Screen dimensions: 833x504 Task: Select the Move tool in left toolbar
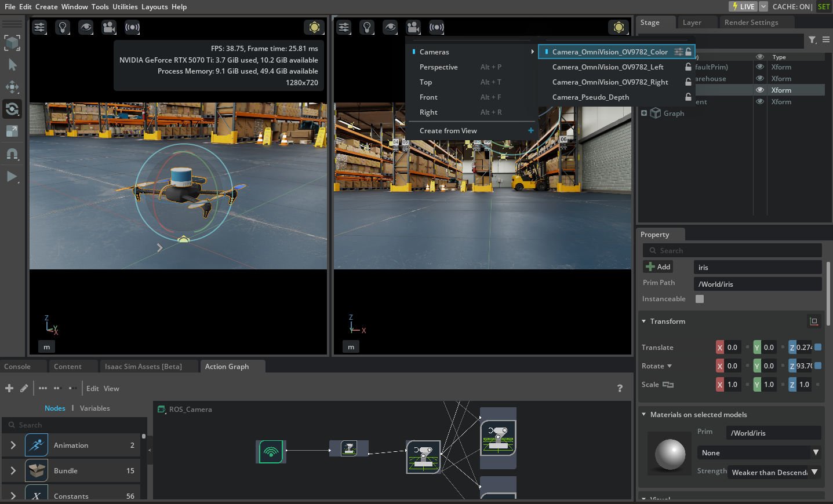pos(12,87)
